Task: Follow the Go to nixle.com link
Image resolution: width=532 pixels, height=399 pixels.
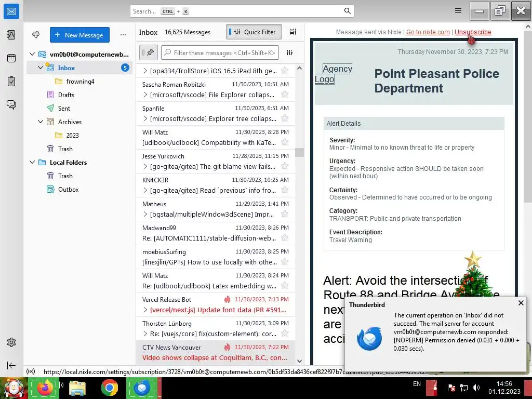Action: pos(428,32)
